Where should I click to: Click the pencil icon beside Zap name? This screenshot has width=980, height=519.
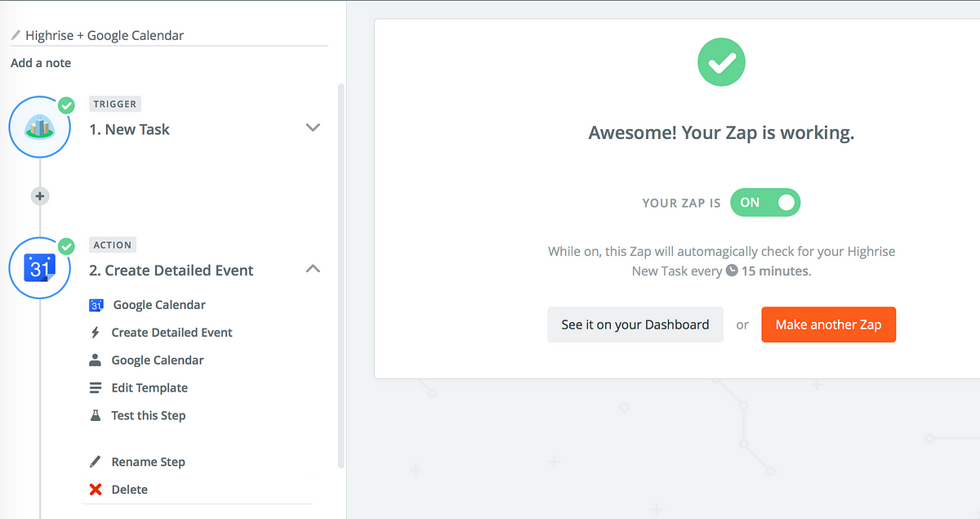click(16, 35)
